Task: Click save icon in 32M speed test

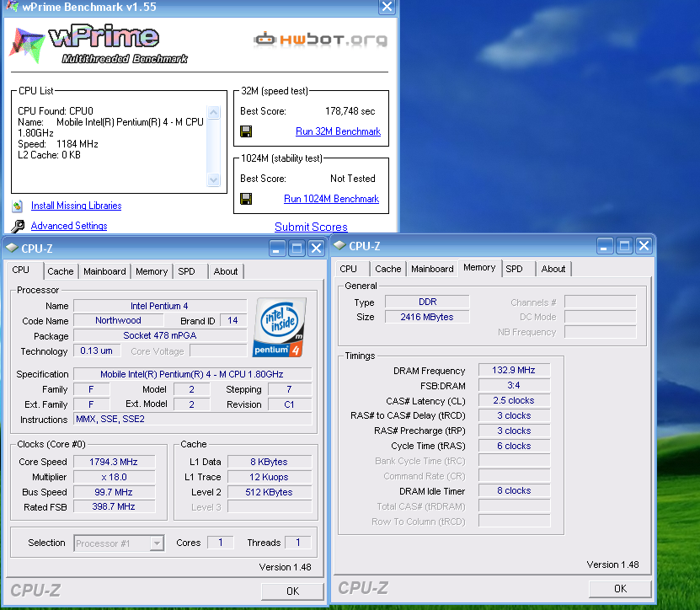Action: [x=246, y=131]
